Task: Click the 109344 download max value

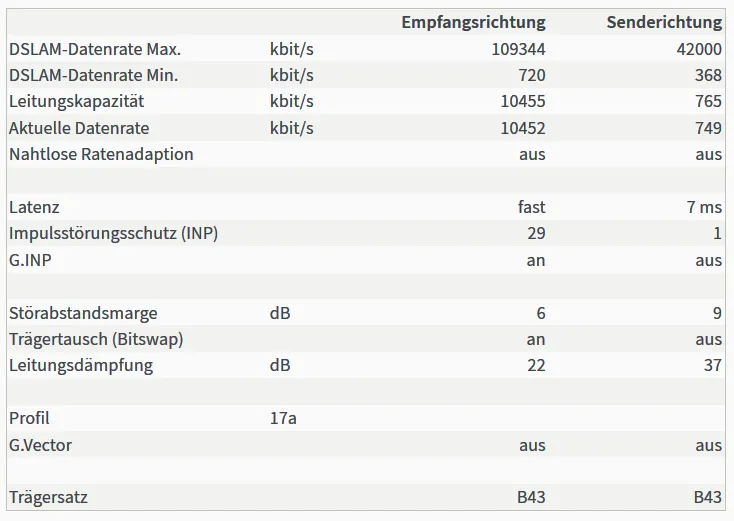Action: (518, 49)
